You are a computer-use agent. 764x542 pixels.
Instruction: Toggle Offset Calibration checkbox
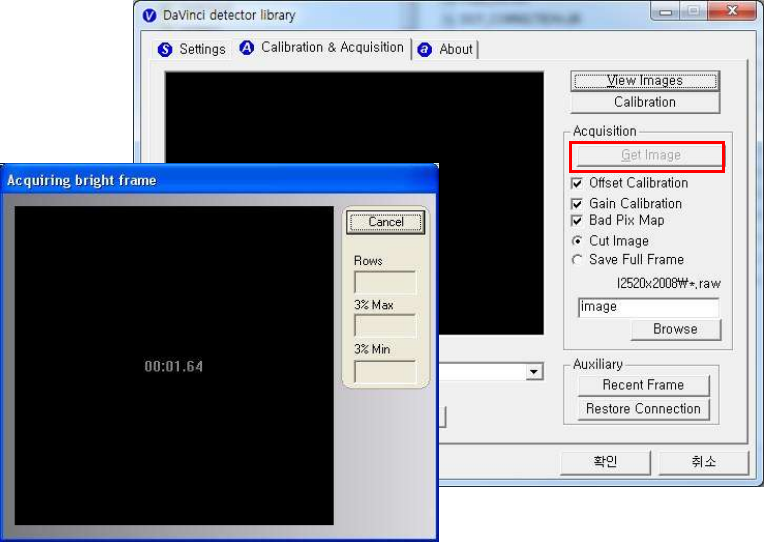click(x=577, y=183)
